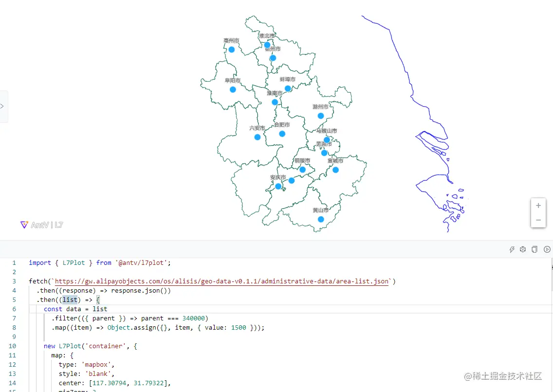Click "new L7Plot('container', {" line
The height and width of the screenshot is (392, 553).
coord(90,346)
